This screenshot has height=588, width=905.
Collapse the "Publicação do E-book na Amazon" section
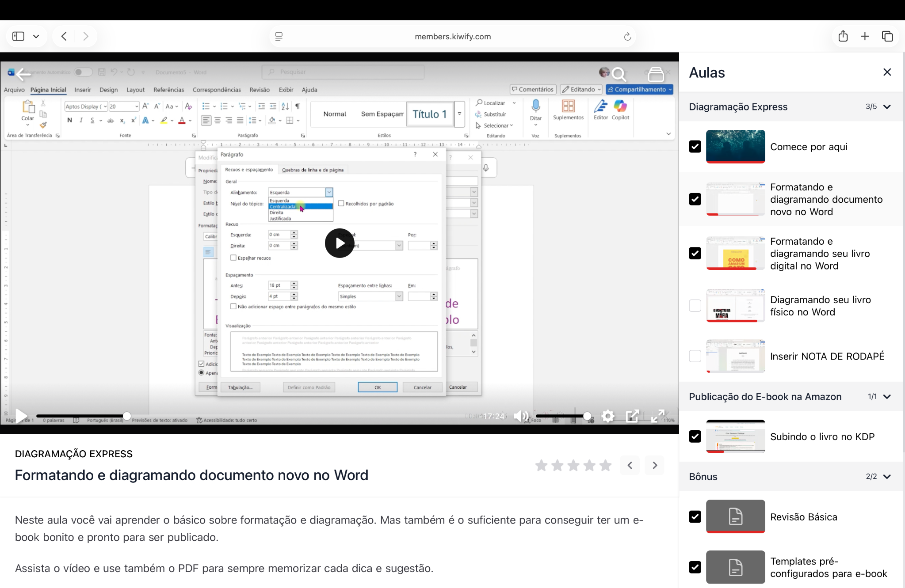point(887,397)
